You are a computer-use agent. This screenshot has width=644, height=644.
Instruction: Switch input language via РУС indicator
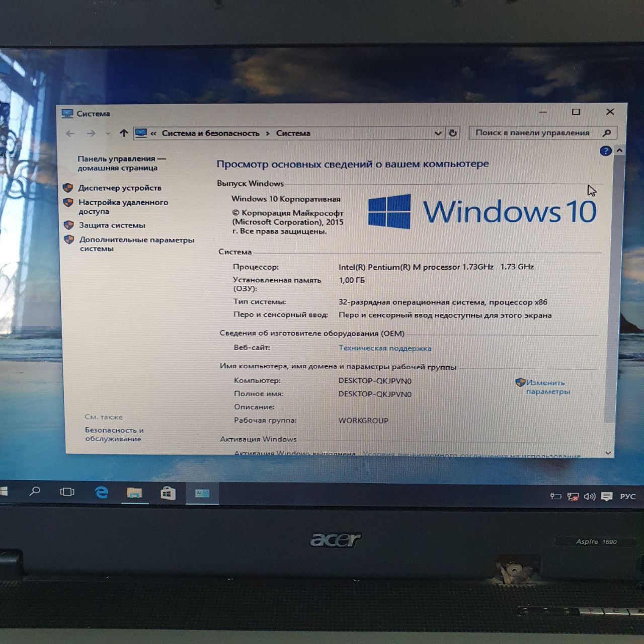coord(627,497)
